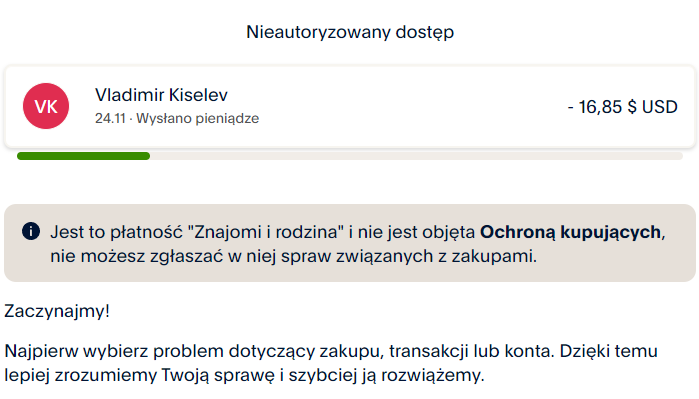Open the Vladimir Kiselev name link

(x=161, y=95)
